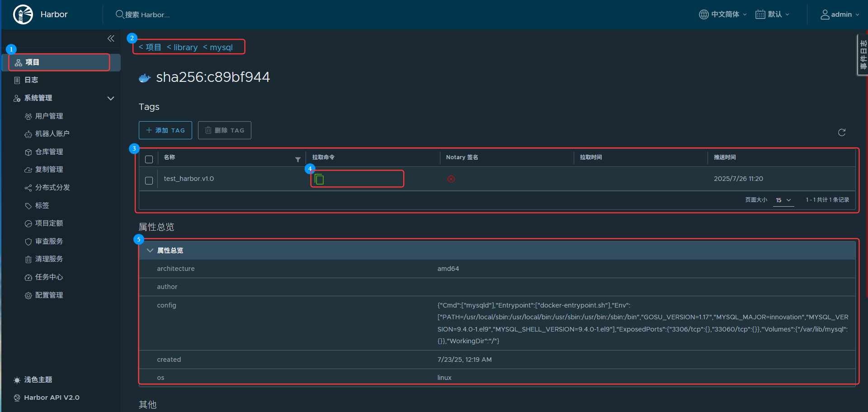868x412 pixels.
Task: Open the 事件日志 side tab
Action: pyautogui.click(x=863, y=55)
